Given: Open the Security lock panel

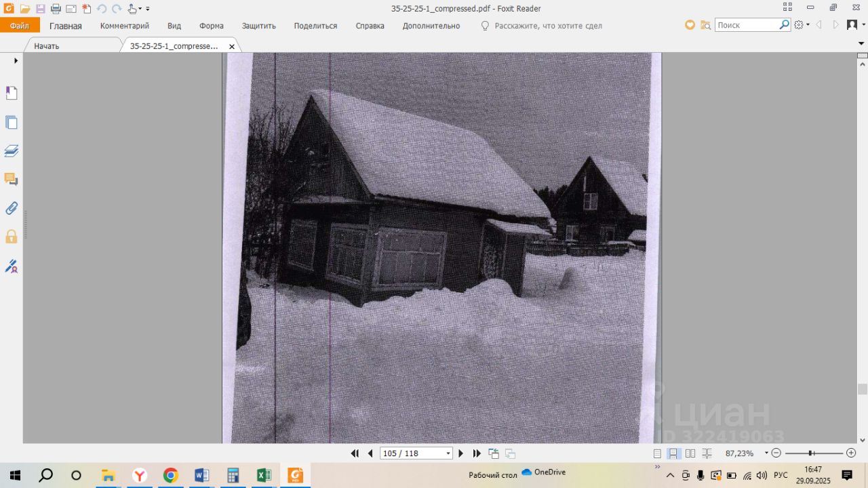Looking at the screenshot, I should pos(12,237).
